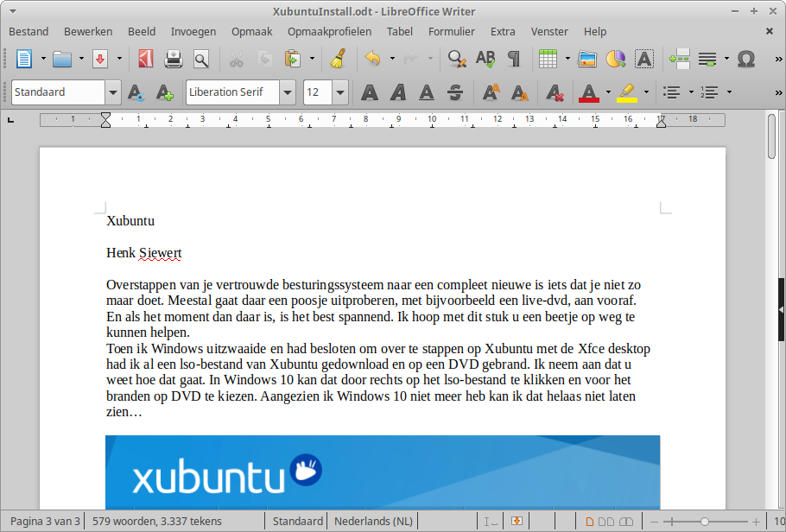
Task: Create a new document with the toolbar icon
Action: pos(24,60)
